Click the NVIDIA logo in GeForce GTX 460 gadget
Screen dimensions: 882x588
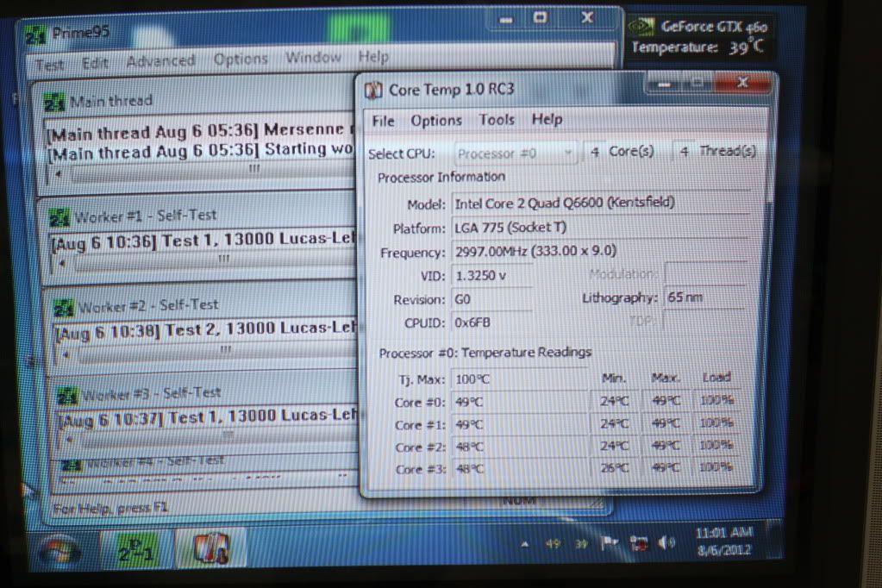641,25
